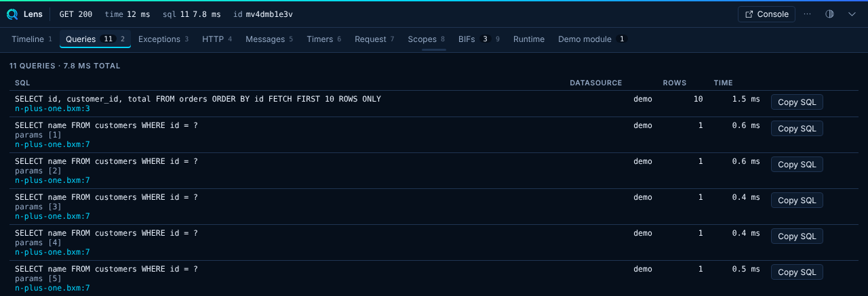Open the Messages tab
Screen dimensions: 868x296
pyautogui.click(x=269, y=39)
